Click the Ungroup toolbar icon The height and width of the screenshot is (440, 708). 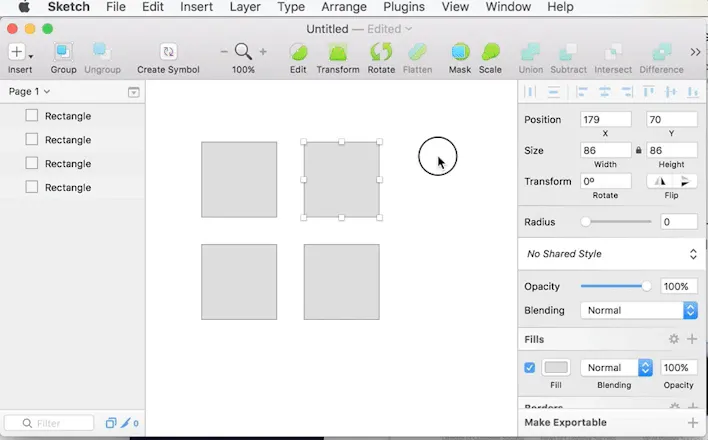102,52
